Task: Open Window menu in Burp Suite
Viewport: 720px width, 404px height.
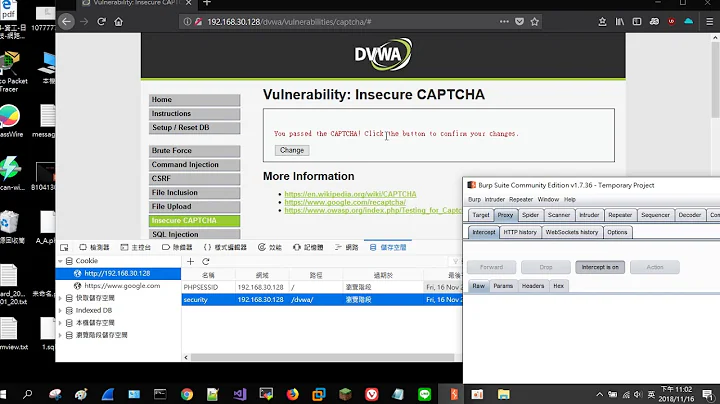Action: [x=548, y=199]
